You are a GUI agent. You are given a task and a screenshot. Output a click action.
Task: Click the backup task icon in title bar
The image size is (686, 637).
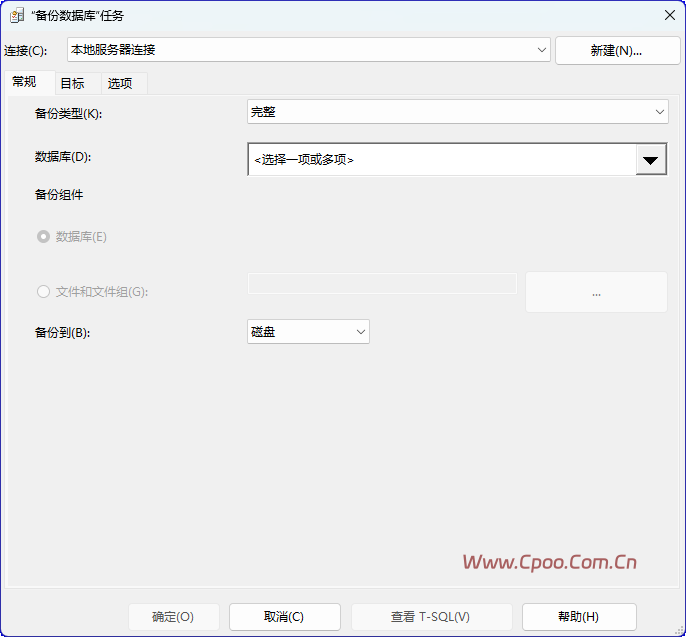17,16
